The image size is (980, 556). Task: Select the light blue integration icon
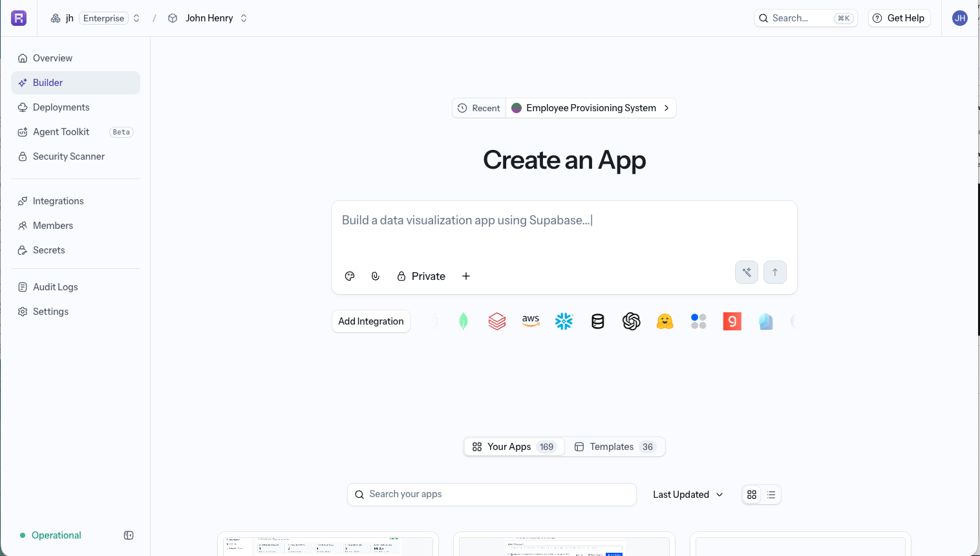pos(766,321)
